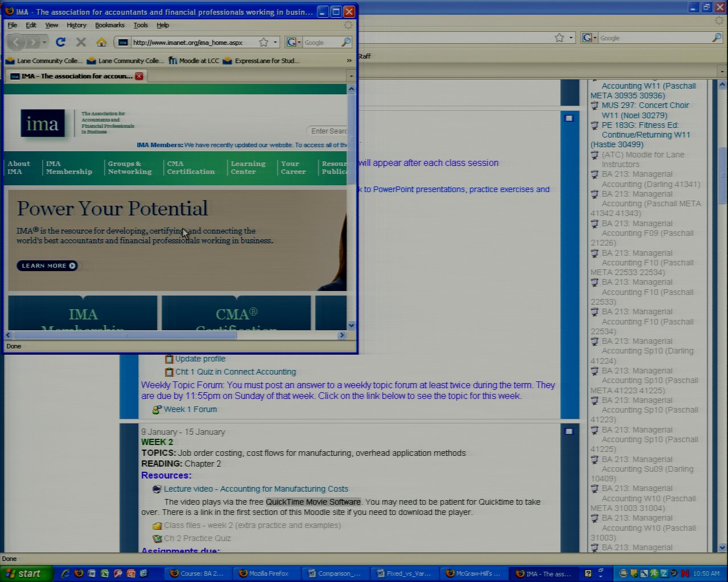Toggle the week 1 section highlight box
The width and height of the screenshot is (728, 582).
tap(569, 118)
